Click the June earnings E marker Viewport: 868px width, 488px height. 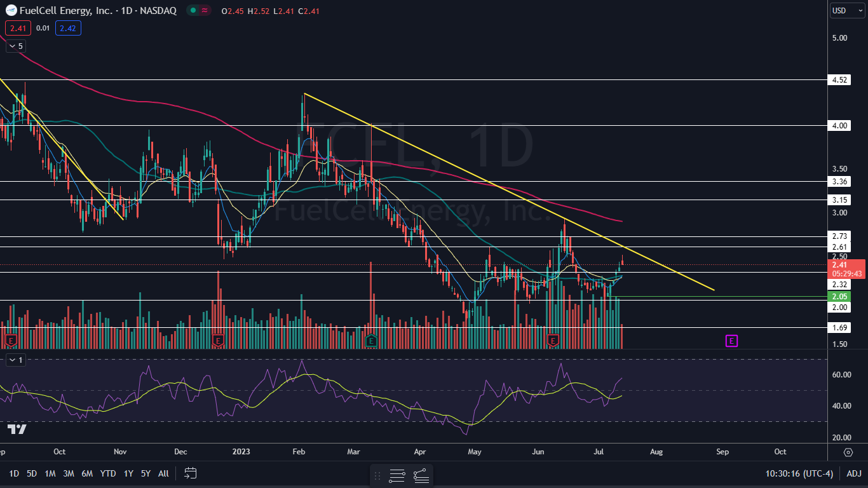[x=553, y=341]
